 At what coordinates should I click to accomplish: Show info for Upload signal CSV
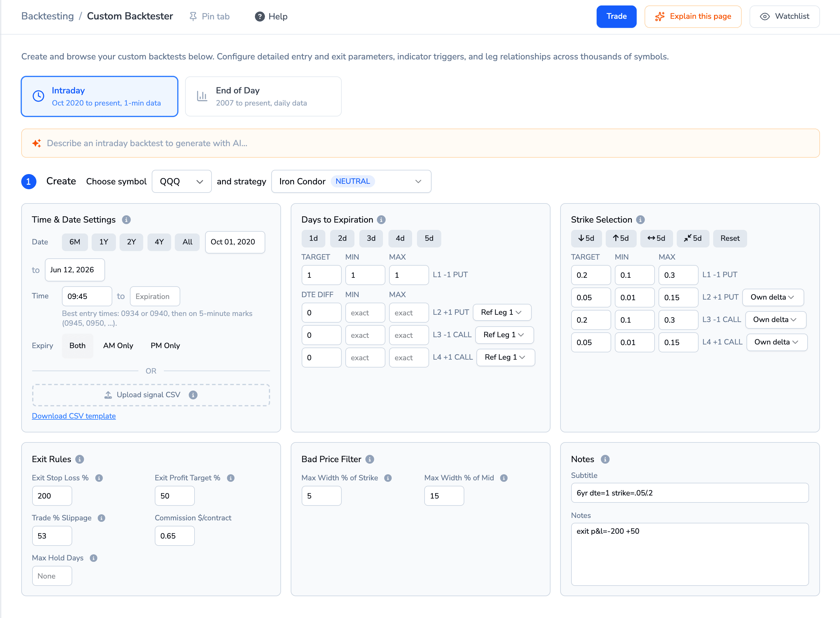coord(193,395)
